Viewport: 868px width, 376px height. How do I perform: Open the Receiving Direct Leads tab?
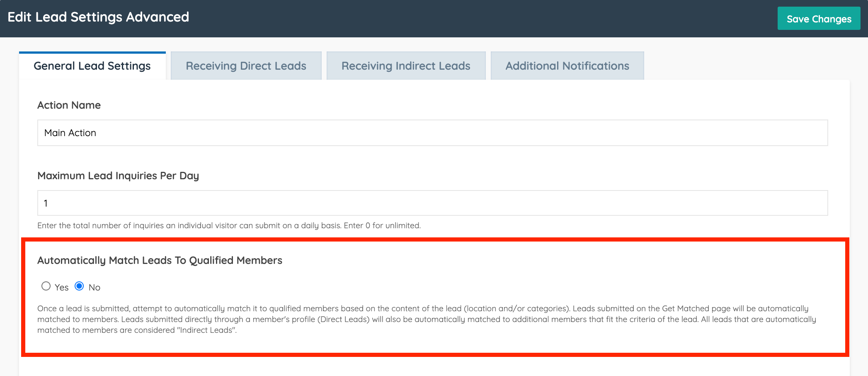[246, 66]
